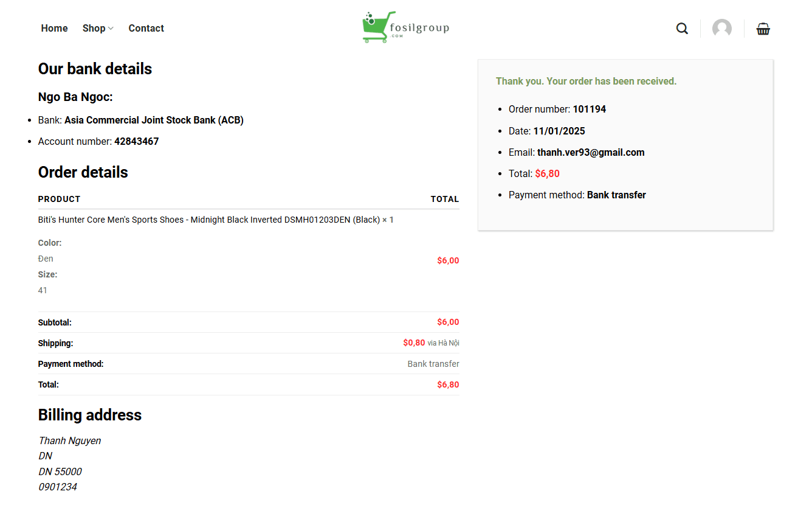Image resolution: width=812 pixels, height=508 pixels.
Task: Click the shipping cost $0,80
Action: click(414, 343)
